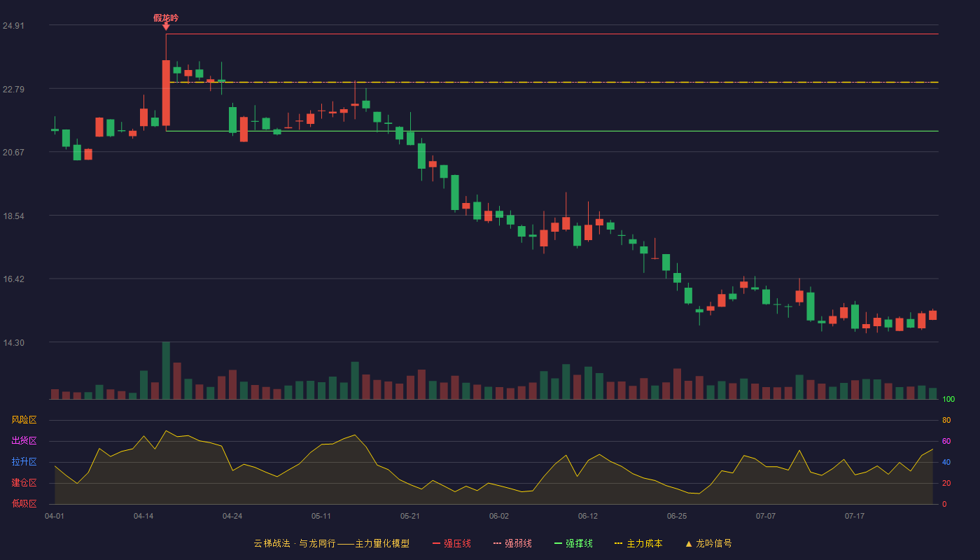Click the 07-07 date label

[x=766, y=516]
